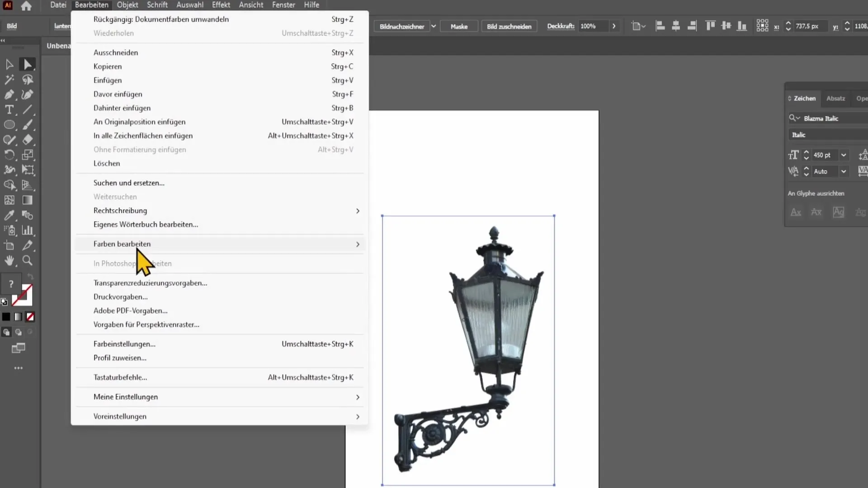Image resolution: width=868 pixels, height=488 pixels.
Task: Click the Illustrator home icon
Action: coord(26,6)
